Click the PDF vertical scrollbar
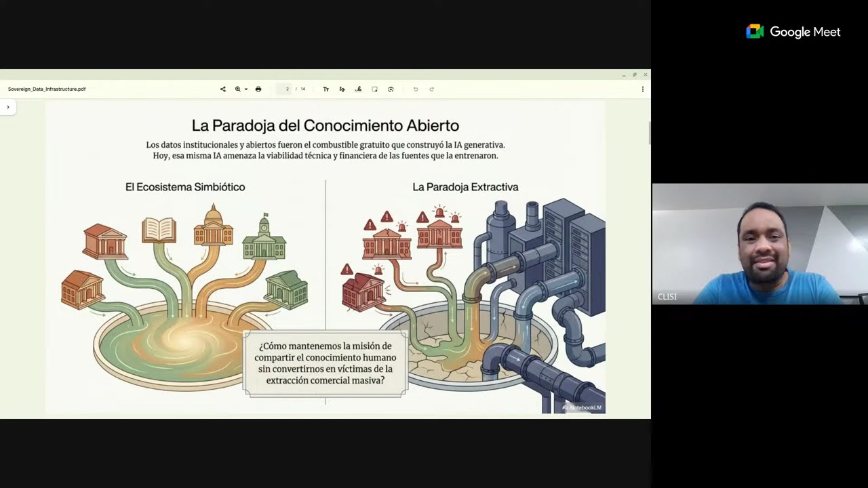This screenshot has height=488, width=868. point(649,133)
